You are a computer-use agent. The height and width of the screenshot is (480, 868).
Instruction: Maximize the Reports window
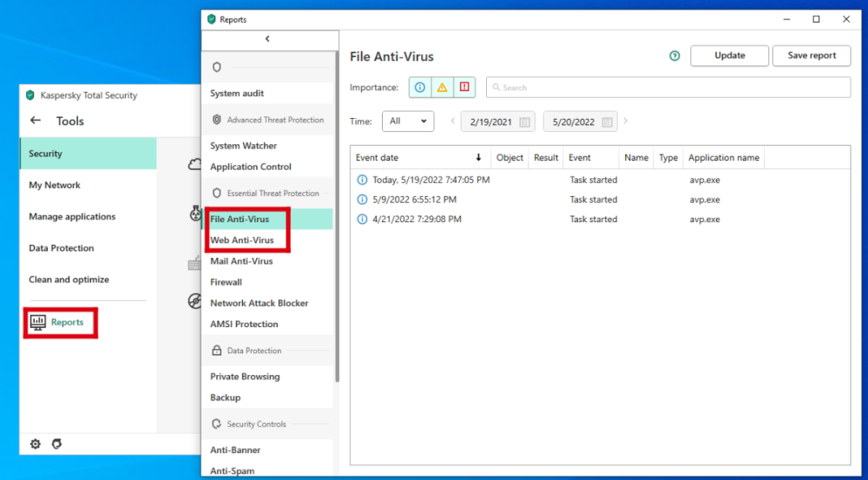(x=816, y=19)
